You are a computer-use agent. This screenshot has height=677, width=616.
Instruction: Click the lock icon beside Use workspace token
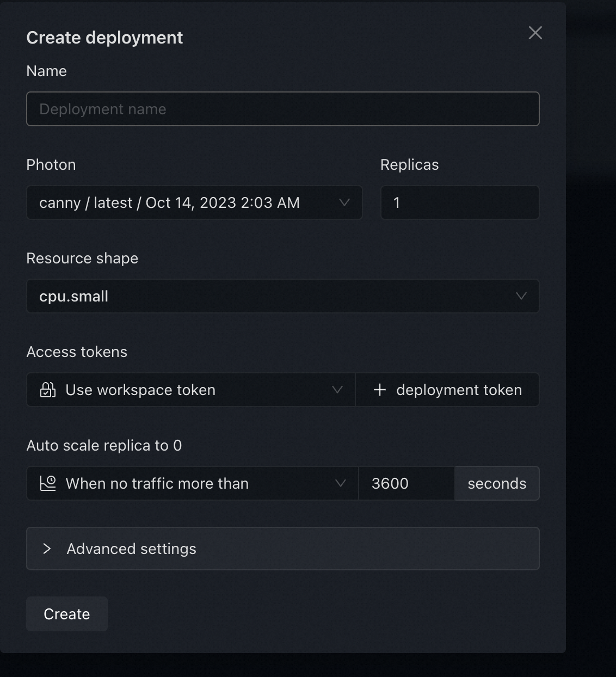coord(48,390)
